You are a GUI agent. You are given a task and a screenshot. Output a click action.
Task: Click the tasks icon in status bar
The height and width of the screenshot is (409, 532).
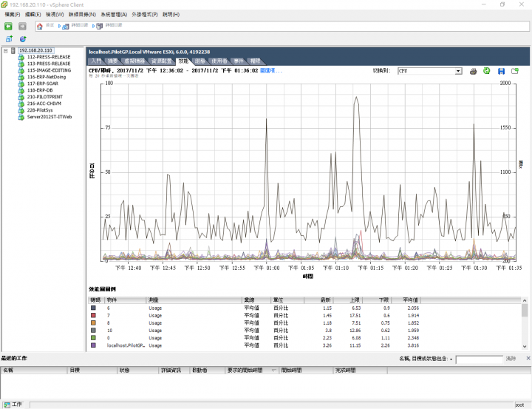[7, 405]
